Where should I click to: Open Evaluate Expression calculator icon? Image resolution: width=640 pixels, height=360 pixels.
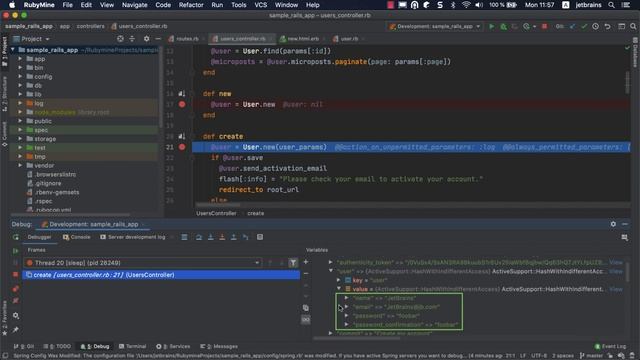point(260,237)
